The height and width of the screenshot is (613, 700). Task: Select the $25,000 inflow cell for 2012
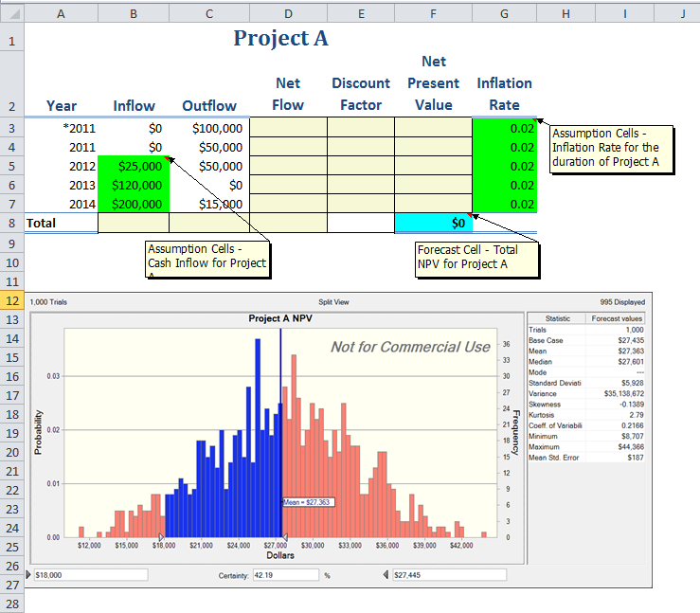coord(134,166)
